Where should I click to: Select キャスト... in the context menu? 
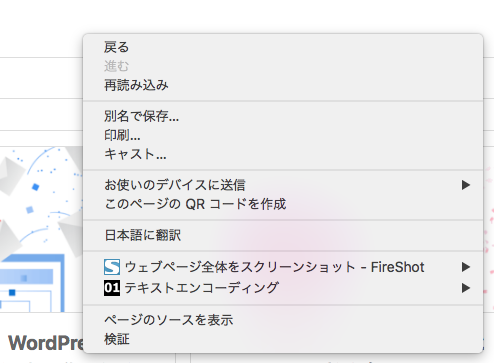click(283, 154)
